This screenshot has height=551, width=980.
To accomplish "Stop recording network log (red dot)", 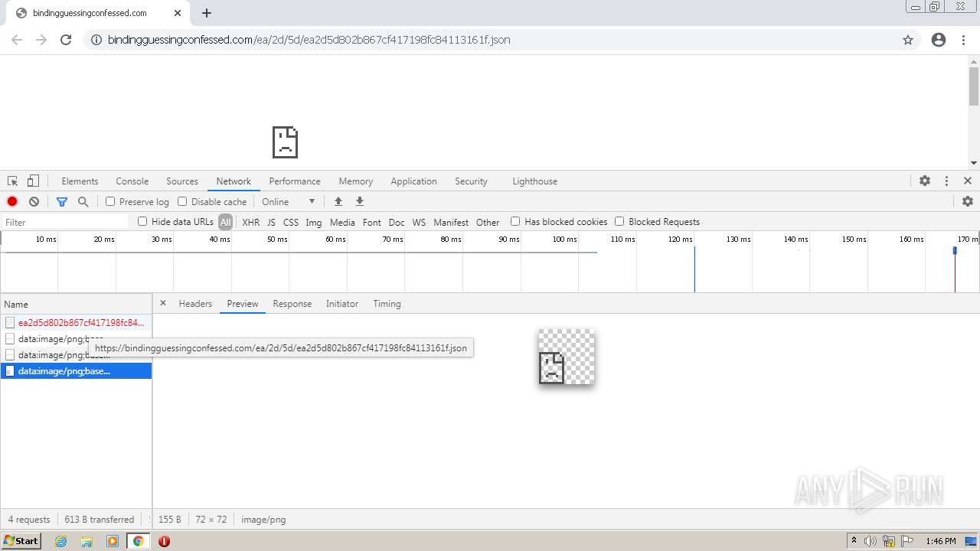I will [x=12, y=201].
